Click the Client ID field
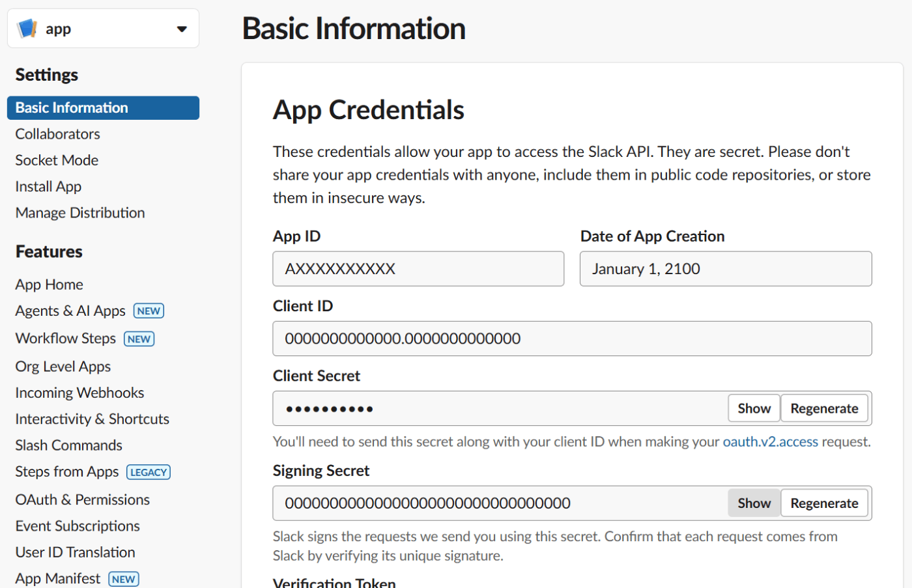 pyautogui.click(x=571, y=339)
